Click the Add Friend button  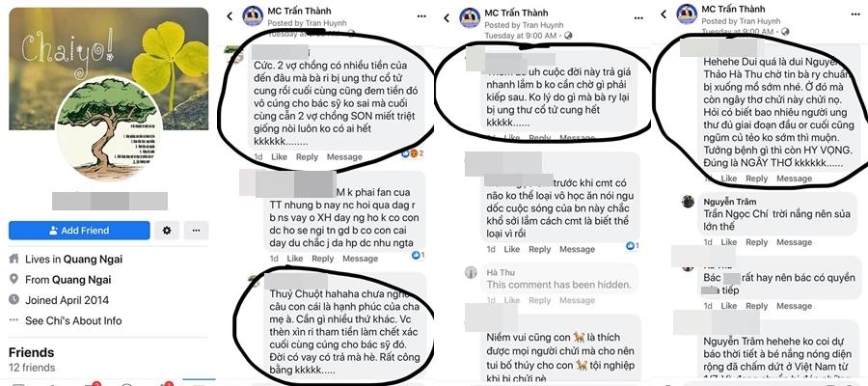79,231
